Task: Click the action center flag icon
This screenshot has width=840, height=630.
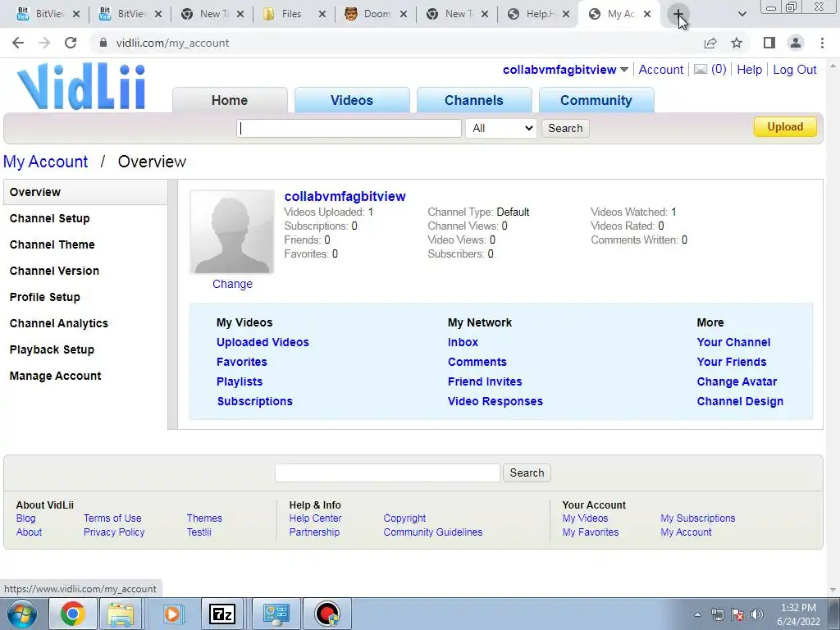Action: 737,614
